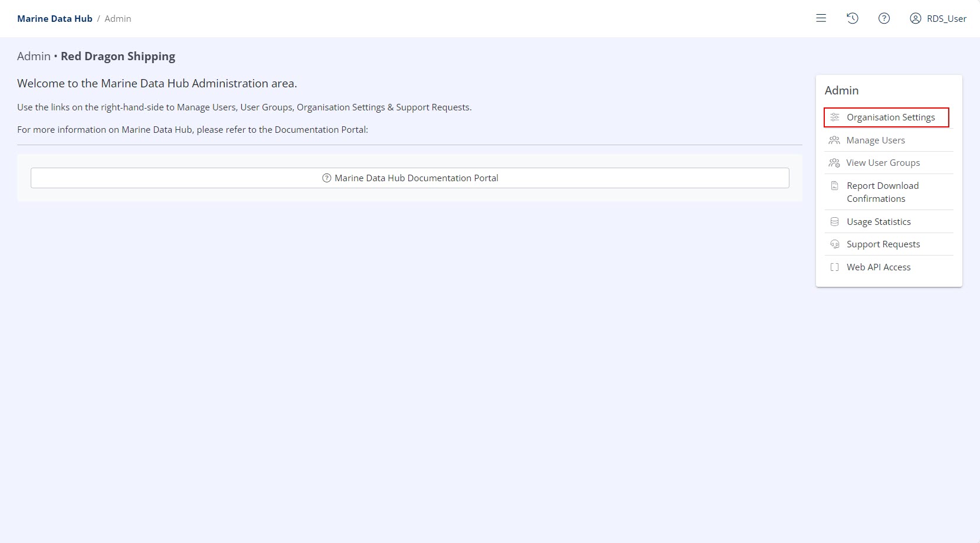Viewport: 980px width, 543px height.
Task: Open the RDS_User account name menu
Action: (946, 19)
